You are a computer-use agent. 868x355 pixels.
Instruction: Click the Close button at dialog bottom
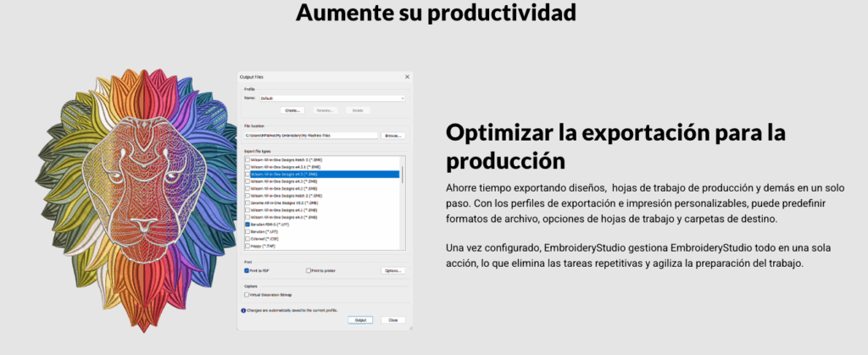[393, 320]
